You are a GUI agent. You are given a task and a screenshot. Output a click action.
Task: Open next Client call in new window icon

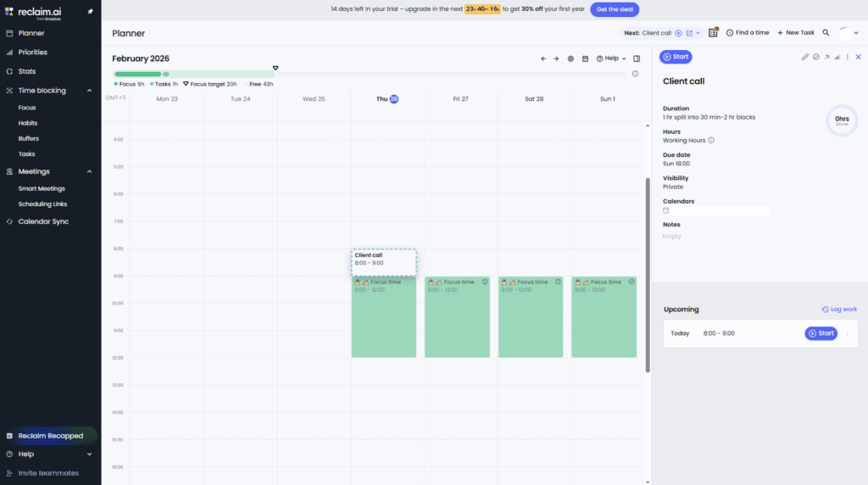tap(689, 33)
